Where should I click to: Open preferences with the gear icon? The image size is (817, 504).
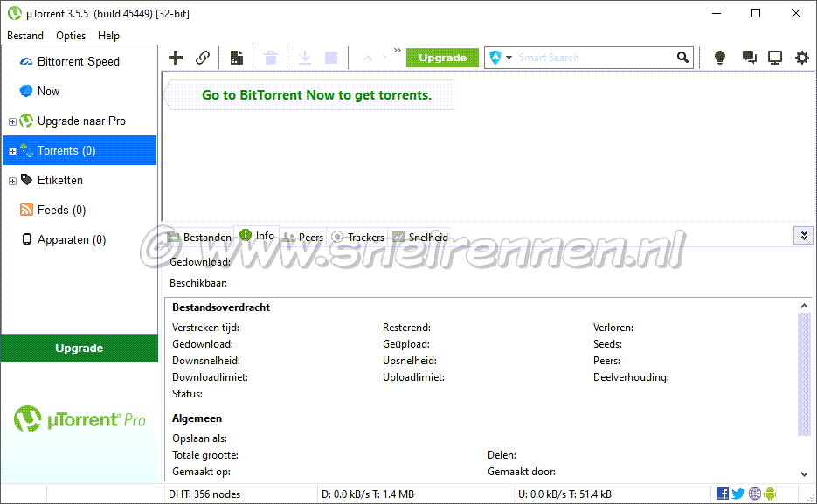(x=802, y=58)
